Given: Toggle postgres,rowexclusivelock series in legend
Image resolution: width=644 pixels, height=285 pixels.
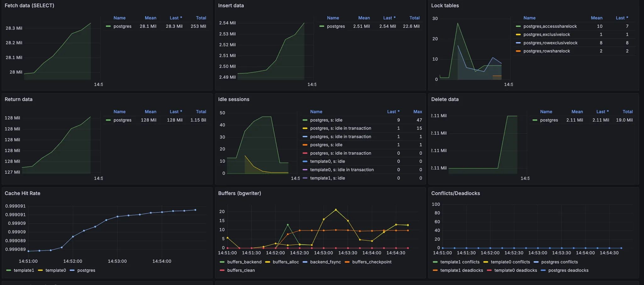Looking at the screenshot, I should (550, 43).
